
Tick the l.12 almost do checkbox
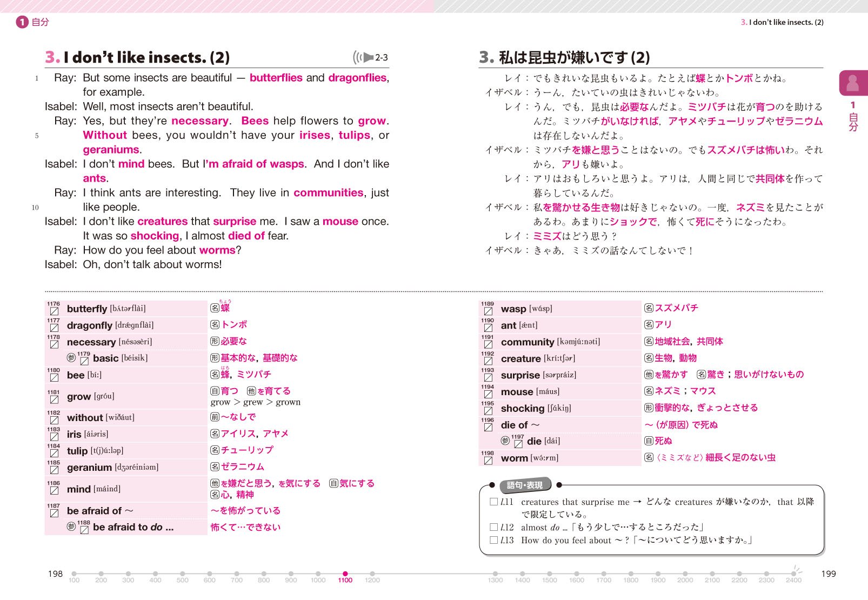click(493, 526)
